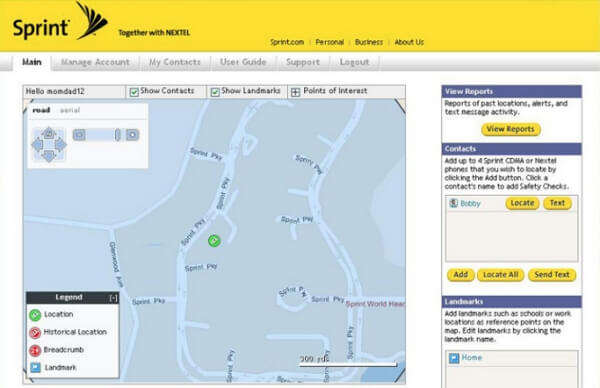The width and height of the screenshot is (600, 388).
Task: Click the zoom in map button
Action: [132, 135]
